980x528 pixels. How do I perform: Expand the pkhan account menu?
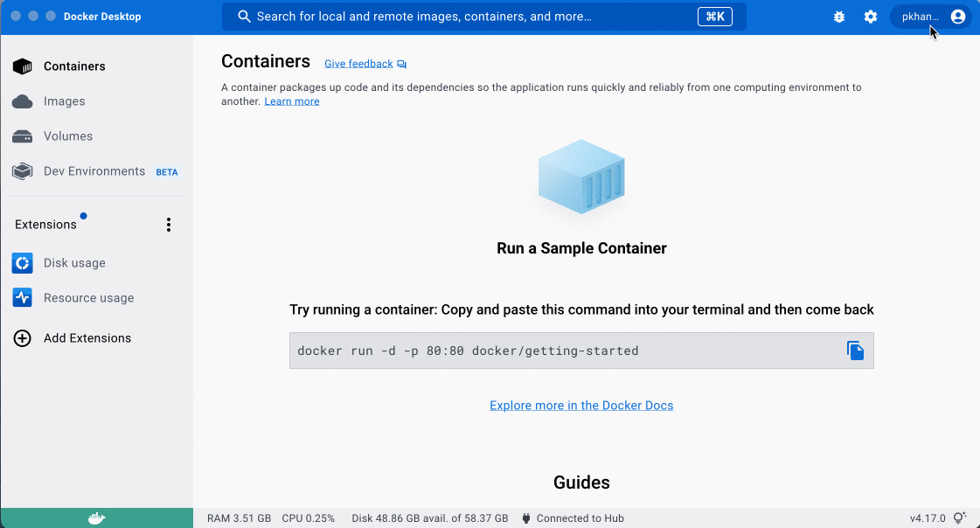coord(932,17)
